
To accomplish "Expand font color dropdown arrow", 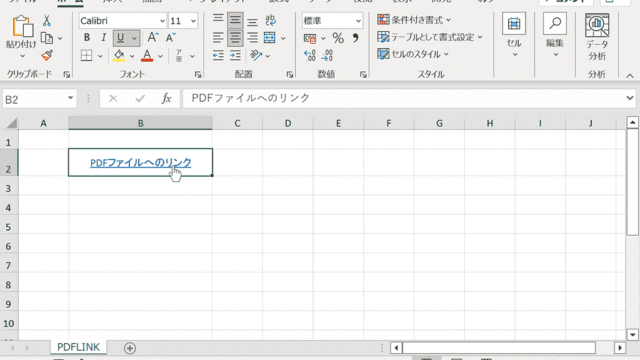I will pos(160,56).
